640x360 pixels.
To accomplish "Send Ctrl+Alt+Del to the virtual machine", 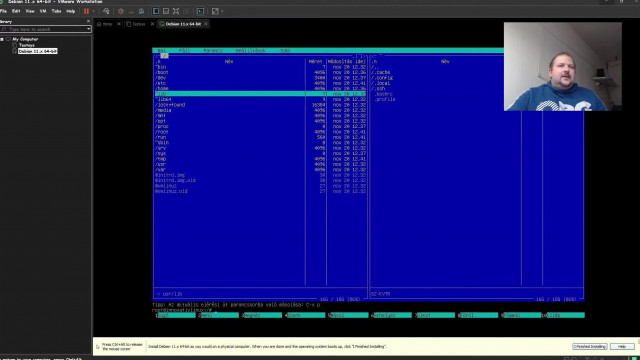I will [x=106, y=11].
